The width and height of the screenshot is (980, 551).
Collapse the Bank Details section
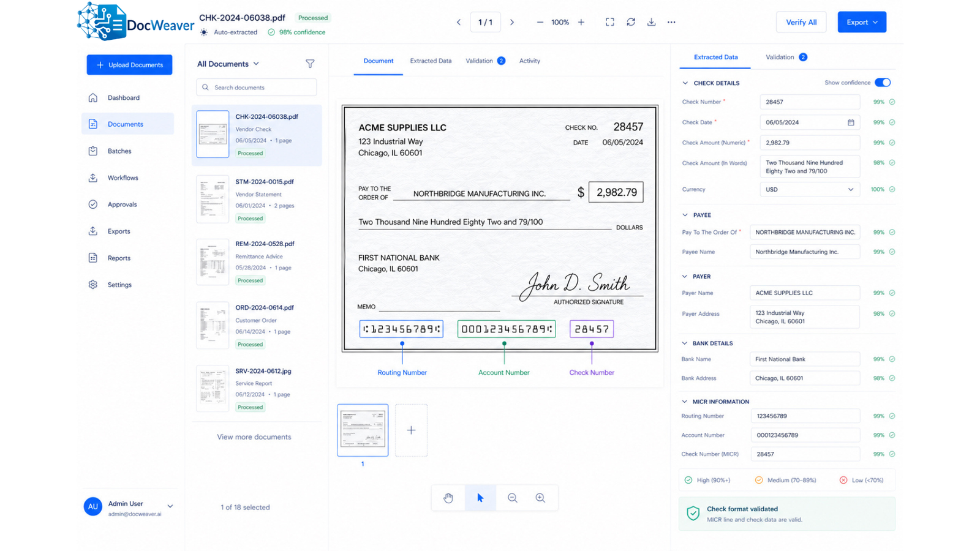coord(685,343)
